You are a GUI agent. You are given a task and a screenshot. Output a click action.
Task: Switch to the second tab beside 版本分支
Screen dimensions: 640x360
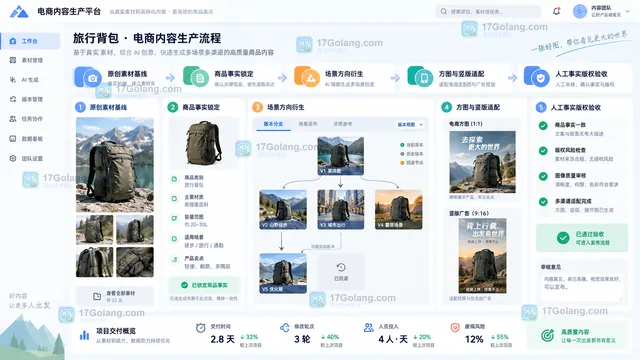point(308,124)
